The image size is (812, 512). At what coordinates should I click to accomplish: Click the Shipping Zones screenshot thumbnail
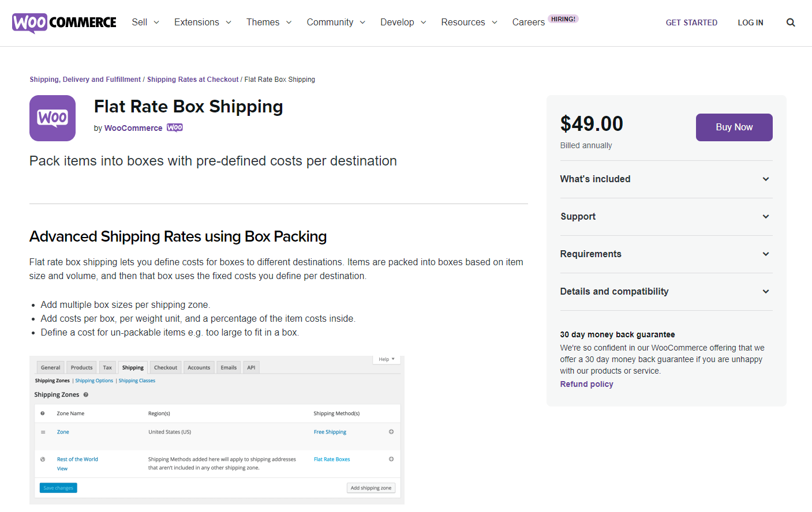217,430
